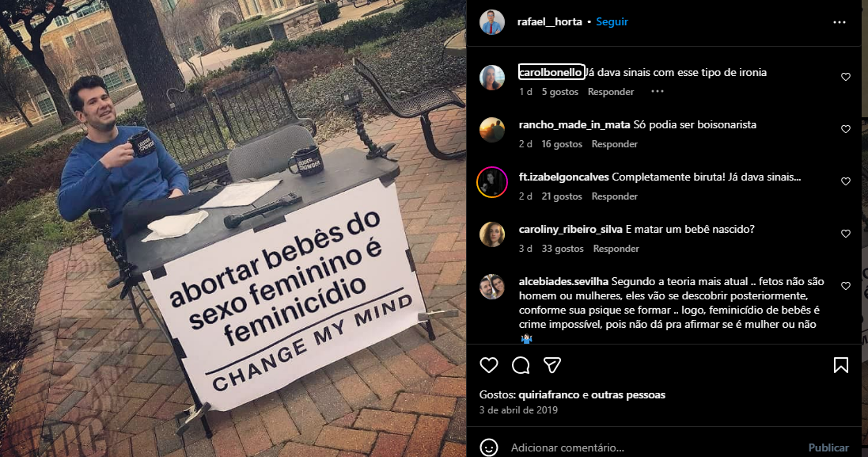This screenshot has width=868, height=457.
Task: Open the comment bubble icon
Action: click(521, 365)
